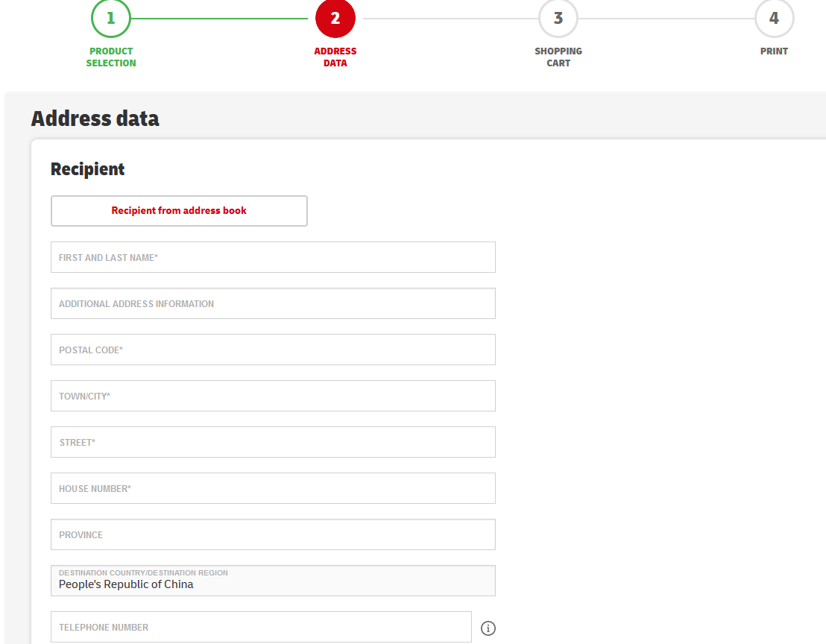
Task: Open step 4 Print
Action: pos(774,19)
